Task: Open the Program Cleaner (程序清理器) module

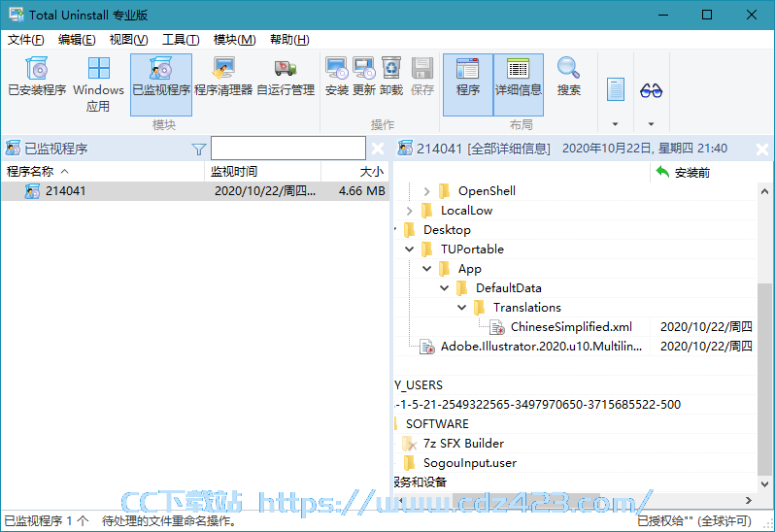Action: coord(223,77)
